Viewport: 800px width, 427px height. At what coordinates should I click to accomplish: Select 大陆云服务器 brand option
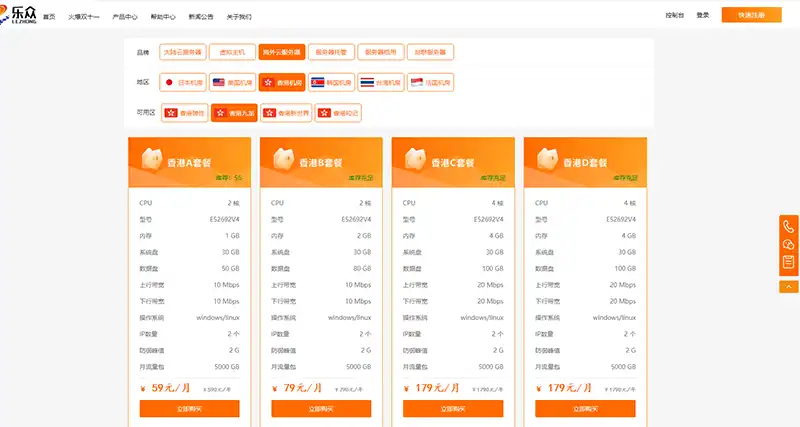point(183,52)
